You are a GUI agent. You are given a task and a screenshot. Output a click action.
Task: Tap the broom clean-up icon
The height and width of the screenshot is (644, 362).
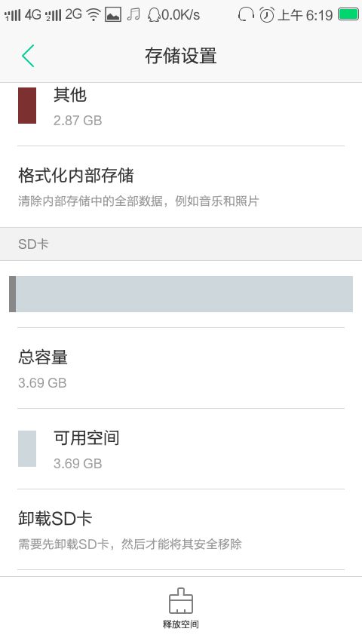(x=181, y=600)
